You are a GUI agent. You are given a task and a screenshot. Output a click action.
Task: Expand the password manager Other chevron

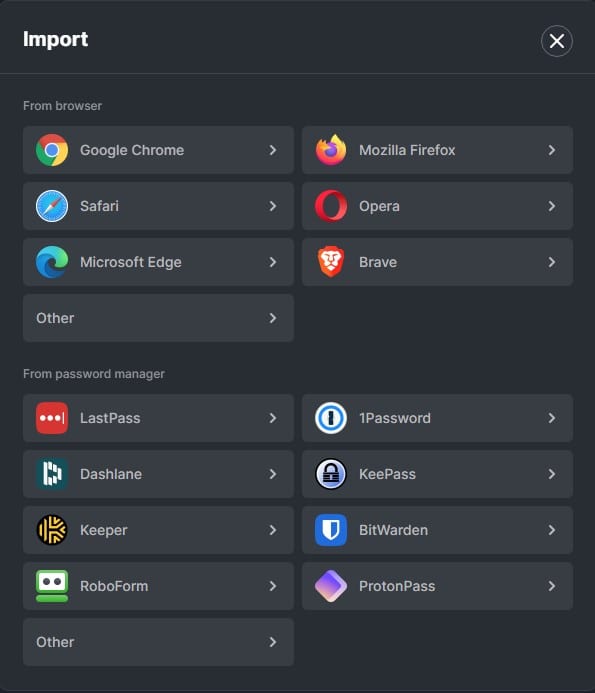pyautogui.click(x=273, y=642)
